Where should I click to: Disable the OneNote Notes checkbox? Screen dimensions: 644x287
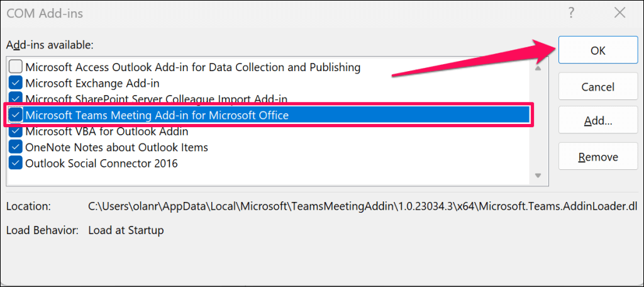[x=16, y=147]
